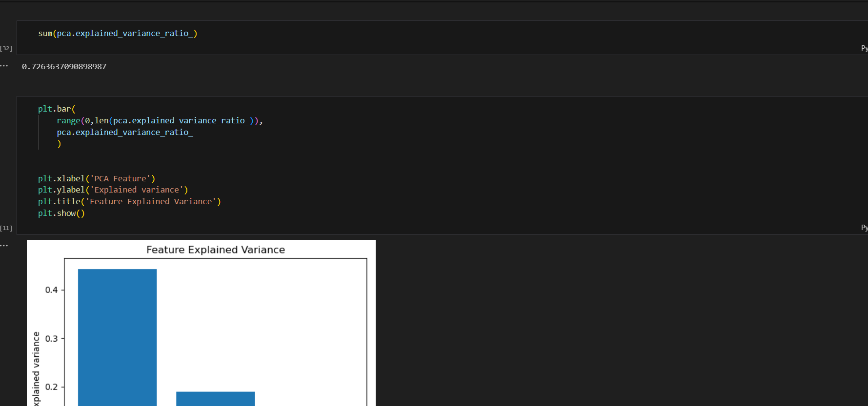Viewport: 868px width, 406px height.
Task: Click the tallest bar in the chart
Action: (x=117, y=337)
